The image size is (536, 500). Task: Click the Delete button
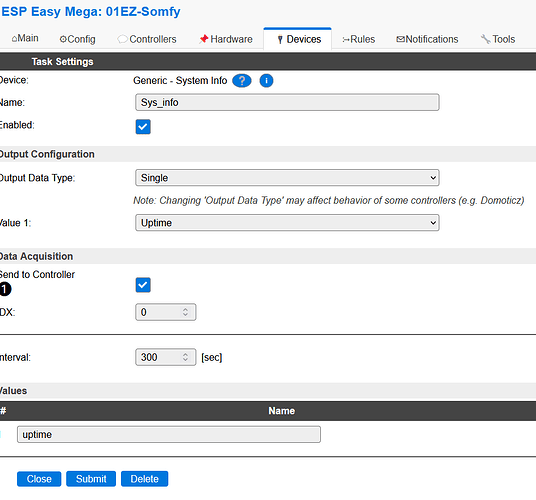click(144, 479)
